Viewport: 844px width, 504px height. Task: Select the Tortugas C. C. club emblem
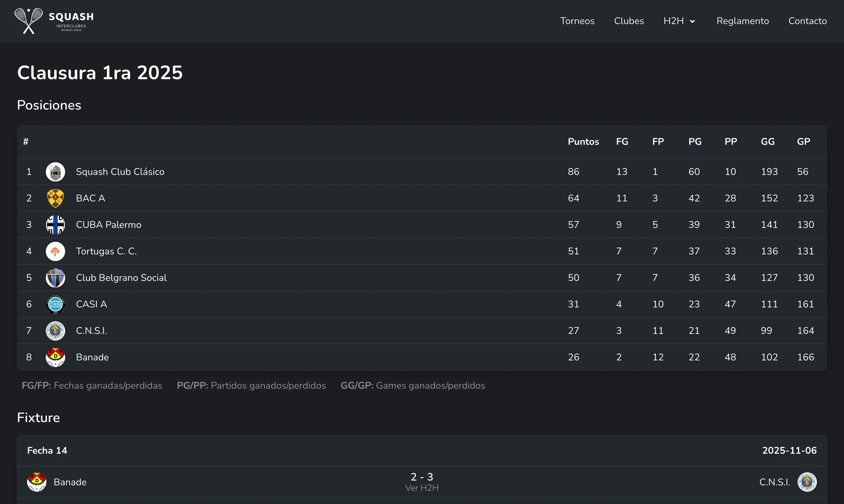pos(55,251)
